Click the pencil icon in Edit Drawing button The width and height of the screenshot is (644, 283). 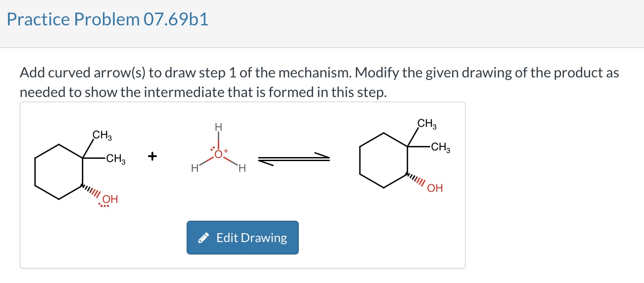[204, 237]
